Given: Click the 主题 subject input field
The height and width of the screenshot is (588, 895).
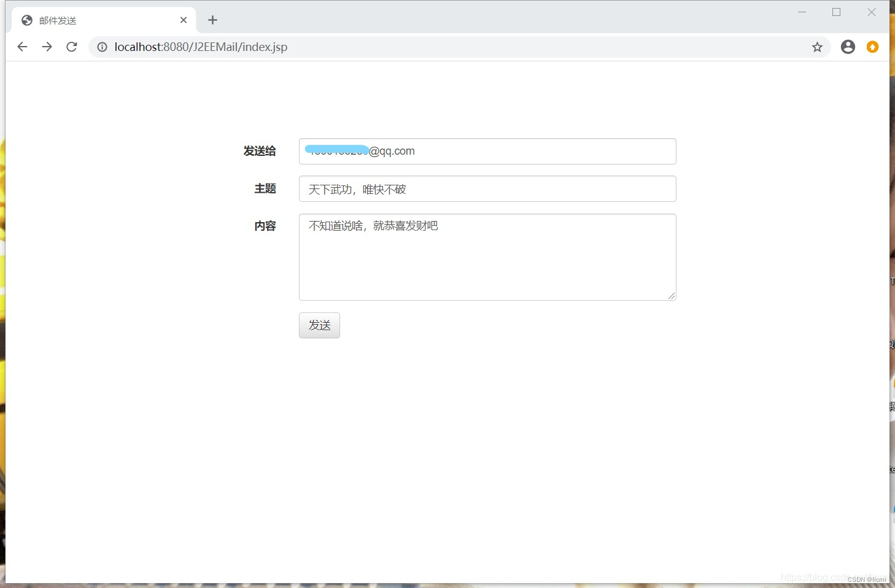Looking at the screenshot, I should pyautogui.click(x=487, y=188).
